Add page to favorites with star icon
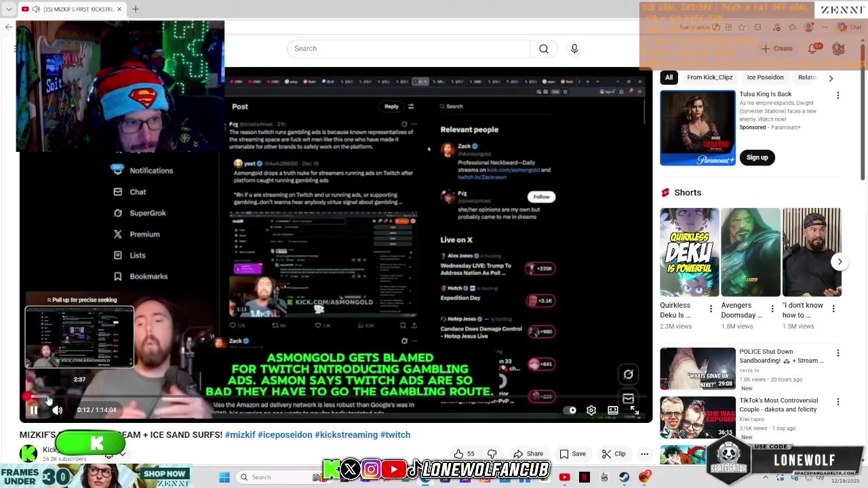This screenshot has height=488, width=868. 742,27
